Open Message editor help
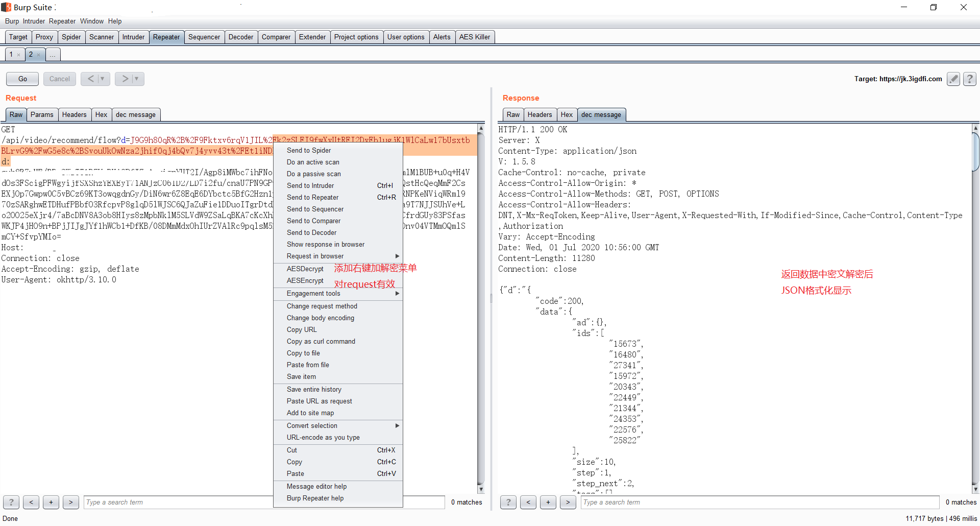 (338, 487)
